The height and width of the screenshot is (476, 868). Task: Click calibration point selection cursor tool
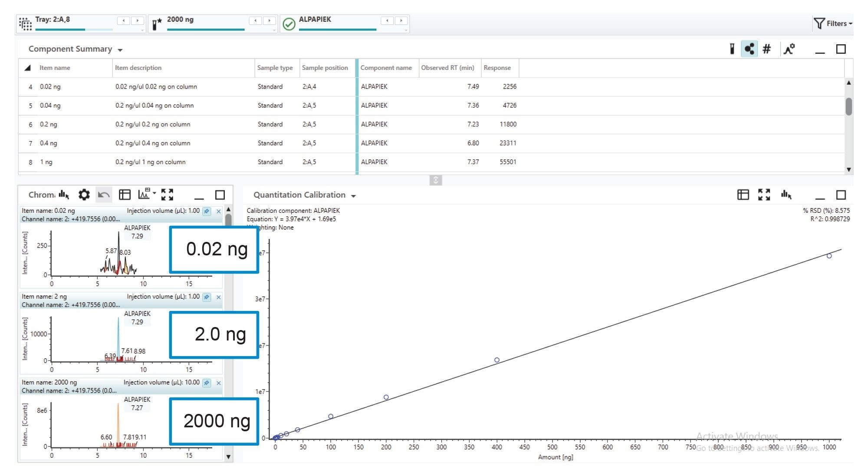tap(786, 195)
